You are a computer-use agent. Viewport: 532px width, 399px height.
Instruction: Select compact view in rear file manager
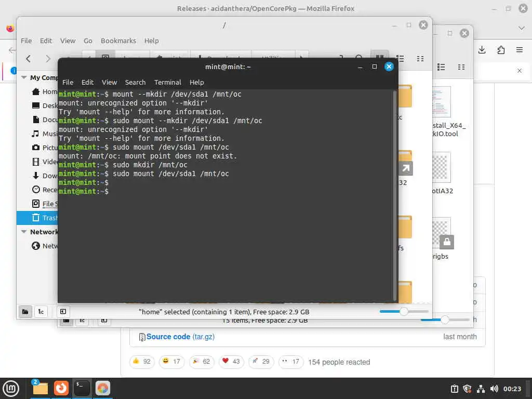(x=461, y=67)
